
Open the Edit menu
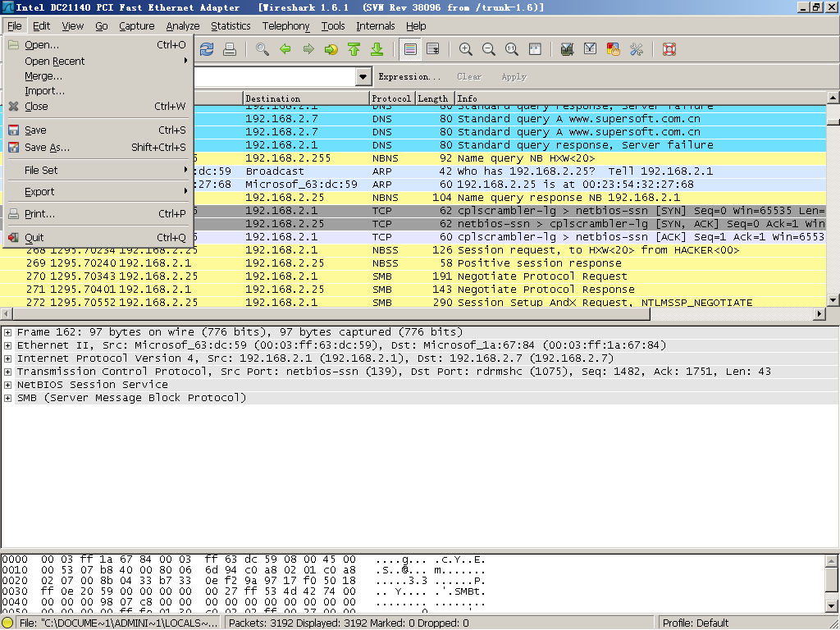click(x=41, y=25)
